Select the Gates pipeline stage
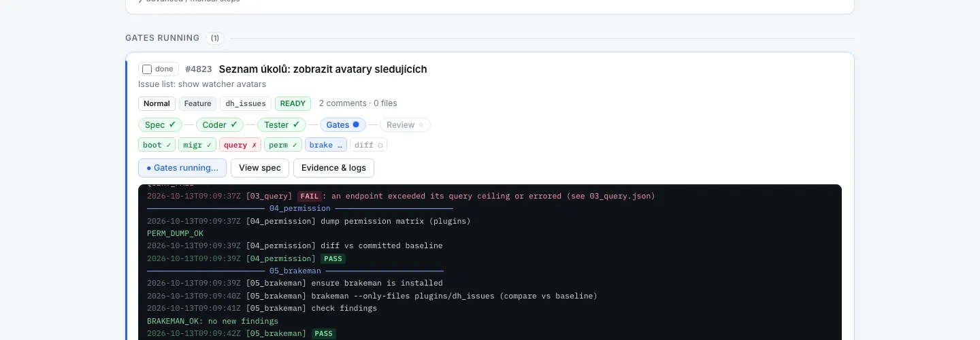The height and width of the screenshot is (340, 980). (x=342, y=125)
